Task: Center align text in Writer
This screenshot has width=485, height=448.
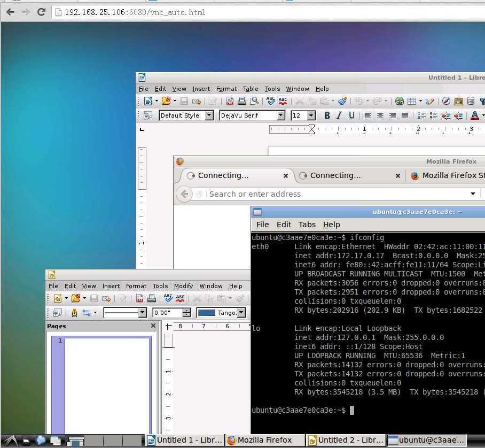Action: (x=380, y=116)
